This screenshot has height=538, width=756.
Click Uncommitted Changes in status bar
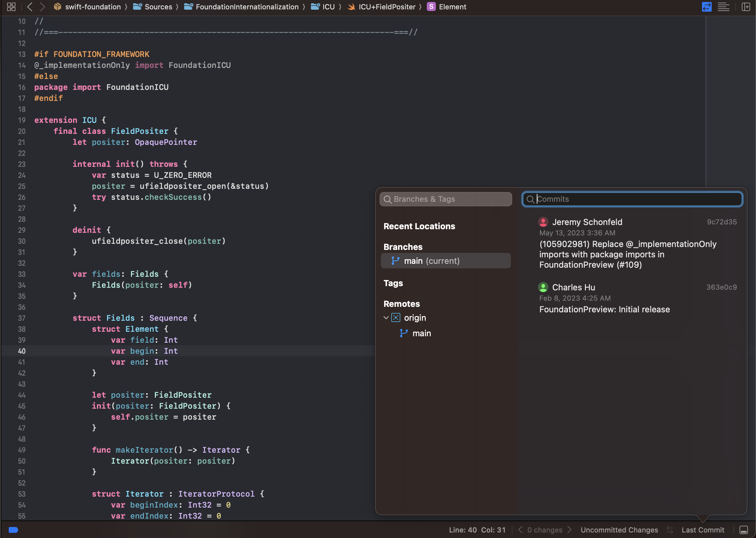(619, 530)
